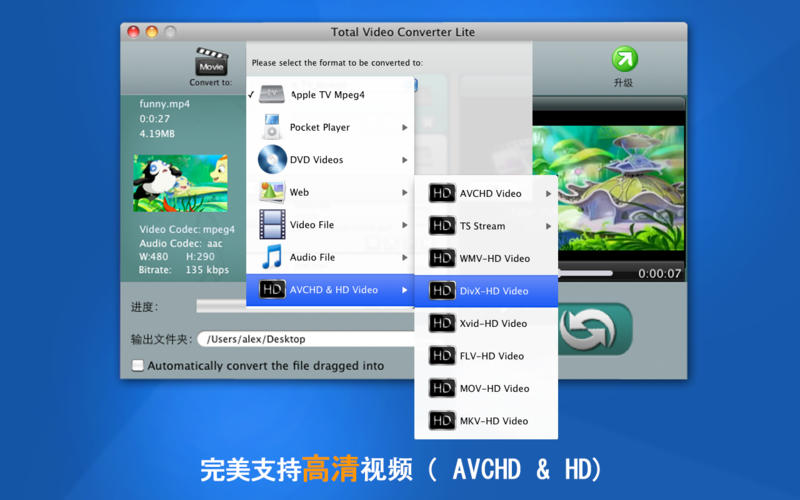Image resolution: width=800 pixels, height=500 pixels.
Task: Click the video preview pane
Action: point(608,189)
